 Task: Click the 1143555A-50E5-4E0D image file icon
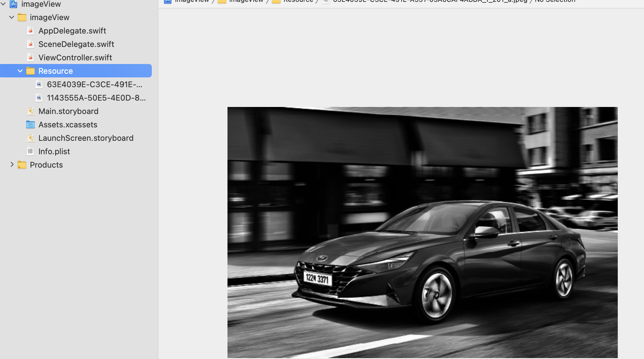coord(39,98)
